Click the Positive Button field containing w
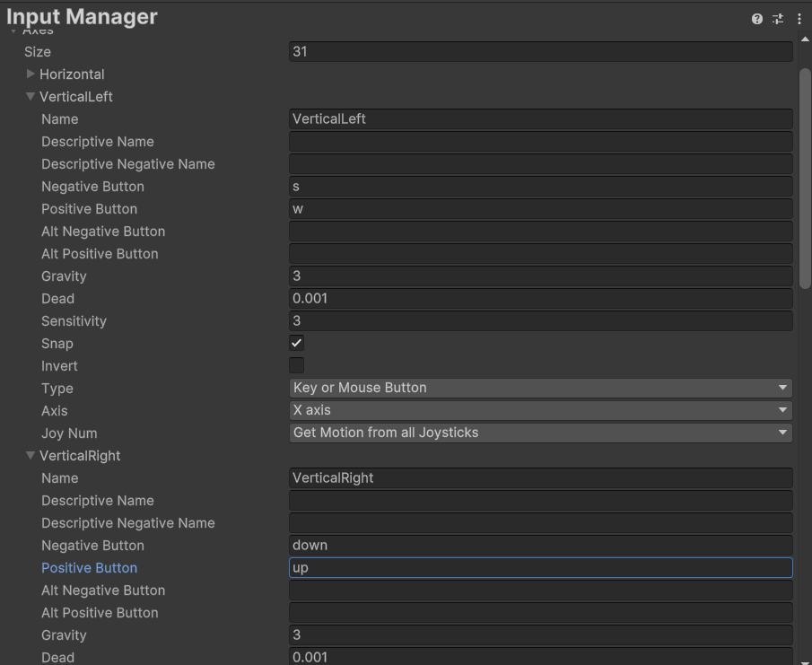 [541, 208]
